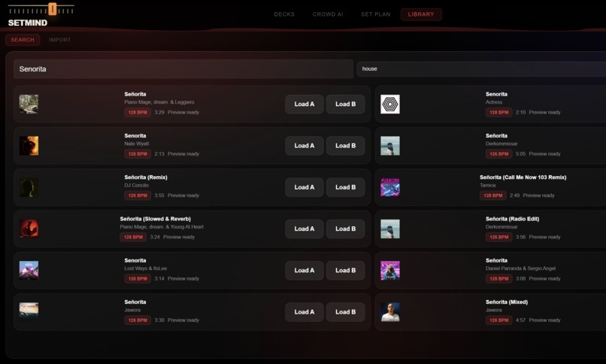Click Preview ready on Derkommissar 5:05 track
Viewport: 606px width, 364px height.
click(x=544, y=153)
